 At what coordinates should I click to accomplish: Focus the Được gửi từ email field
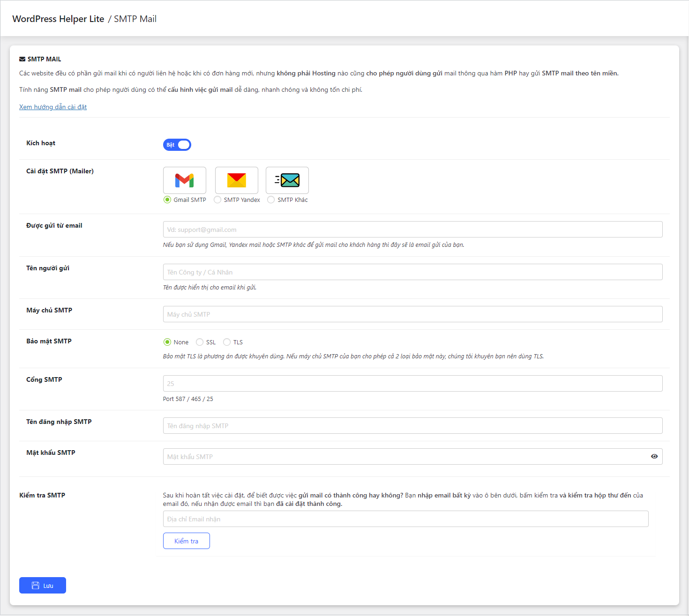(412, 230)
